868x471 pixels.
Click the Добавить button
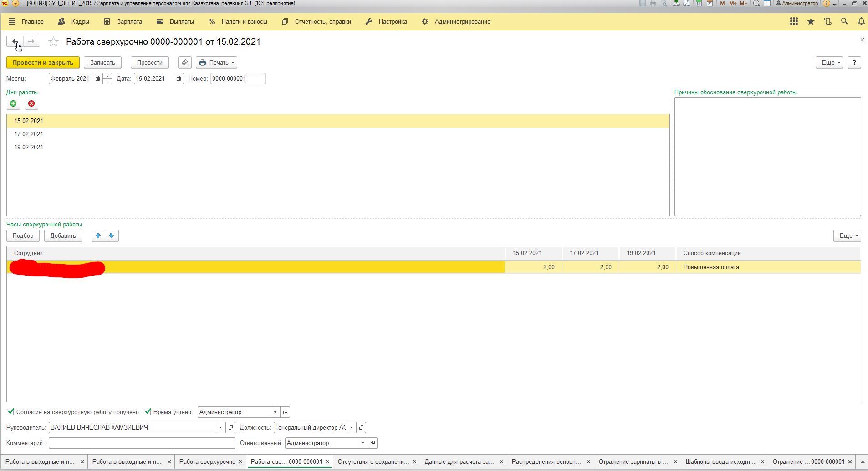pos(63,235)
